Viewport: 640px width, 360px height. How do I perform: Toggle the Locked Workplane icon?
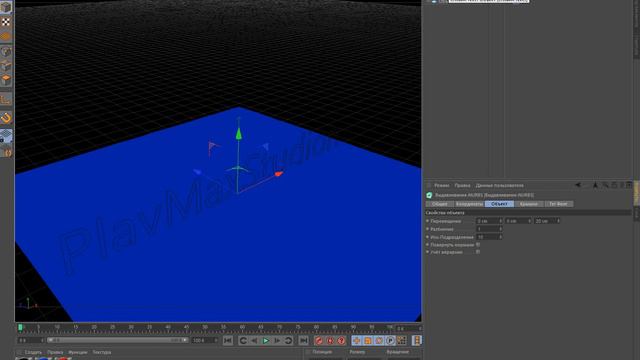pyautogui.click(x=6, y=136)
